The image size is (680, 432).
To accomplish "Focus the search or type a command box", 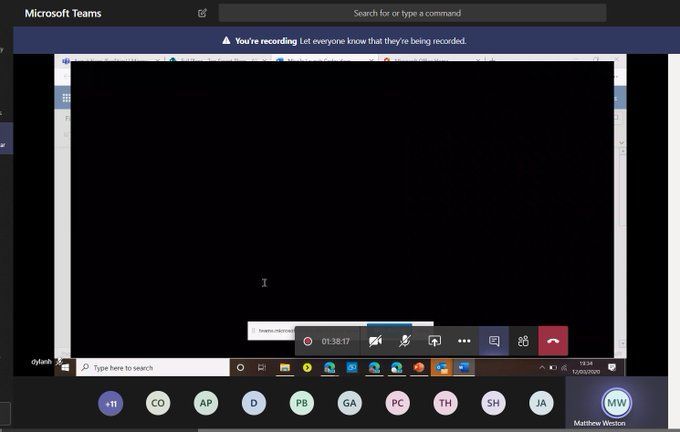I will pos(412,13).
